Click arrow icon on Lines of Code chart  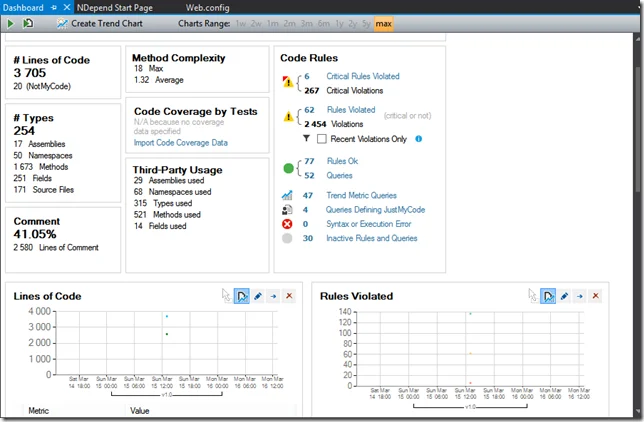pos(274,296)
